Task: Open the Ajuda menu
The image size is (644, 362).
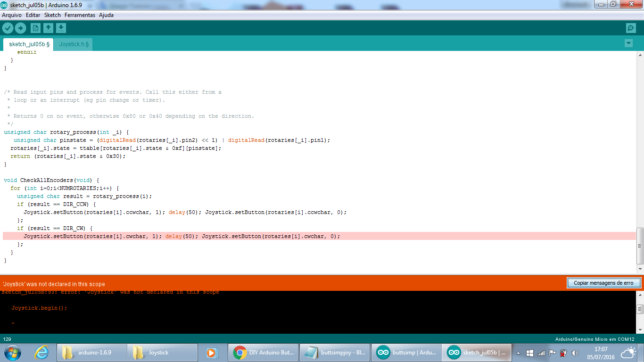Action: click(106, 15)
